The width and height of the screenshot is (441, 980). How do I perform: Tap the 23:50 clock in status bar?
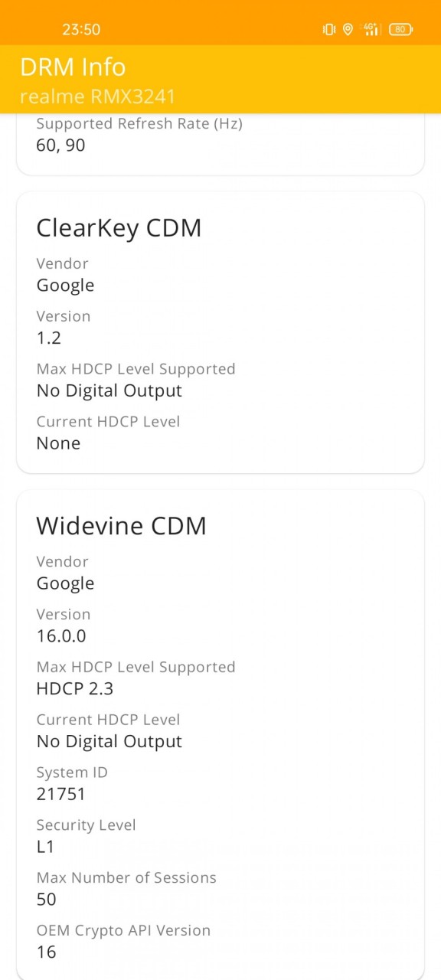(x=81, y=29)
